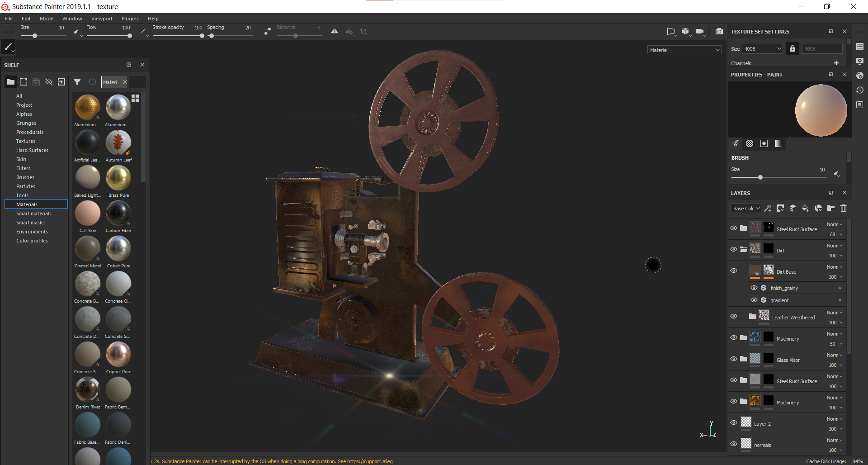
Task: Open the File menu
Action: [x=9, y=19]
